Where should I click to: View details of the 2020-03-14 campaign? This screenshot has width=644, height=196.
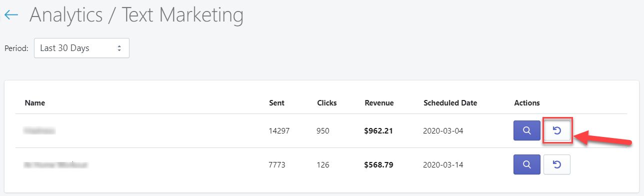527,164
